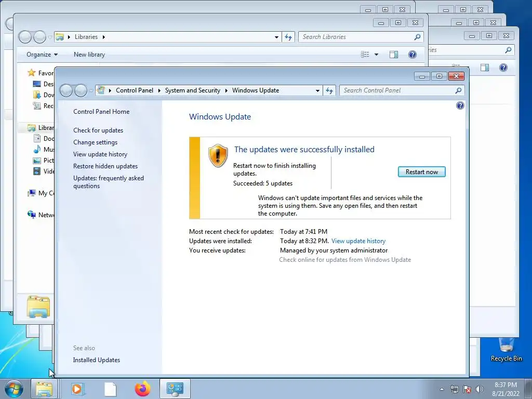Select System and Security breadcrumb segment

pyautogui.click(x=192, y=90)
